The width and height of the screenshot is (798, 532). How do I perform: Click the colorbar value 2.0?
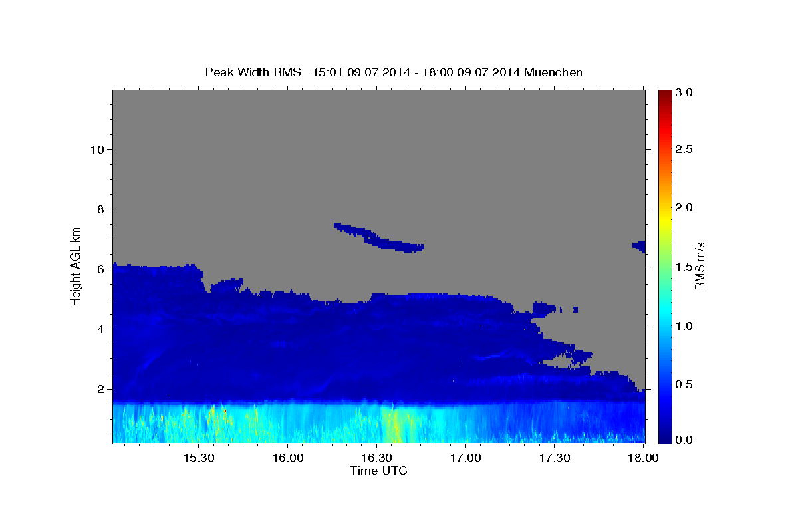[x=685, y=207]
